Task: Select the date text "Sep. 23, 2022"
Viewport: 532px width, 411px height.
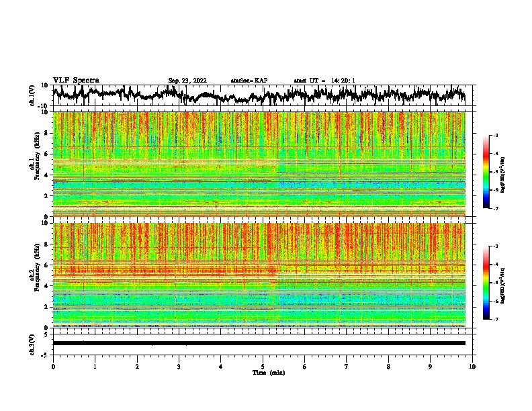Action: pyautogui.click(x=187, y=81)
